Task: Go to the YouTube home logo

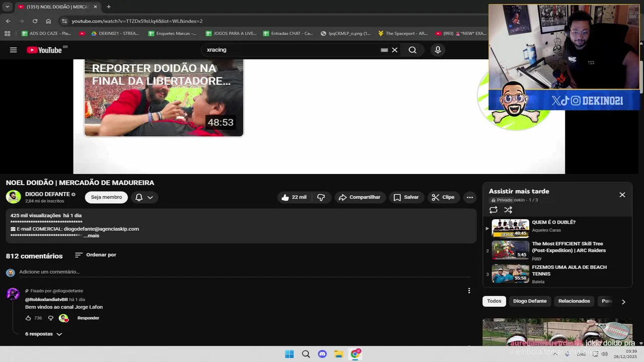Action: click(44, 50)
